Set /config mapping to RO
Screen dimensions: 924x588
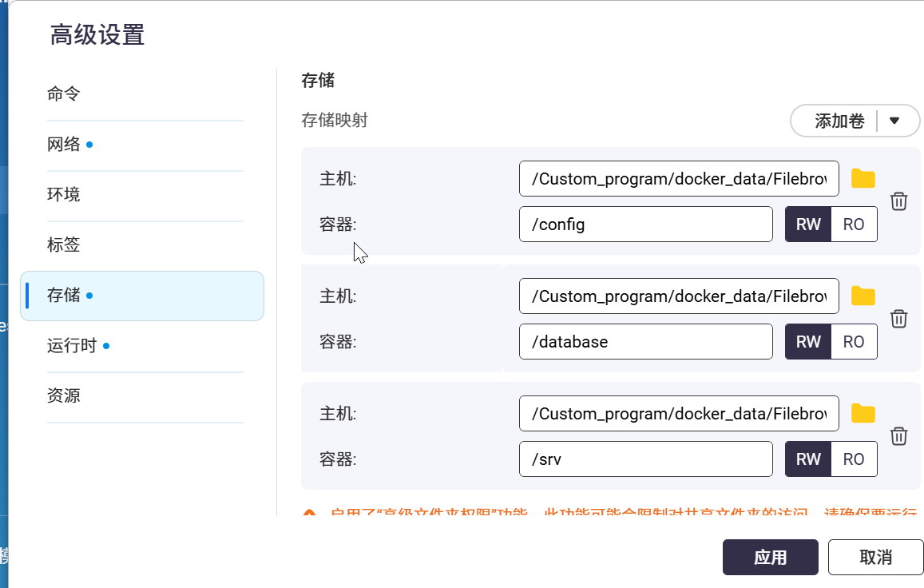[854, 224]
